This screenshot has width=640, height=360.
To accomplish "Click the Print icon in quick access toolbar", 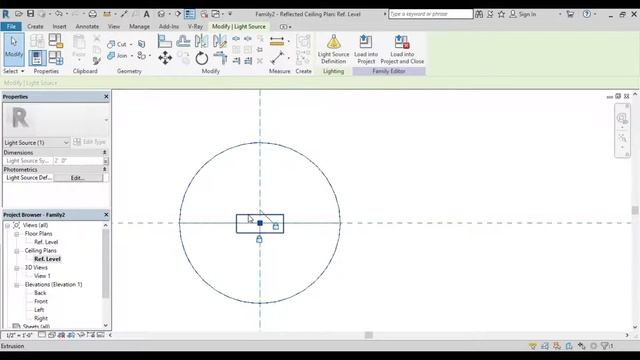I will [93, 14].
